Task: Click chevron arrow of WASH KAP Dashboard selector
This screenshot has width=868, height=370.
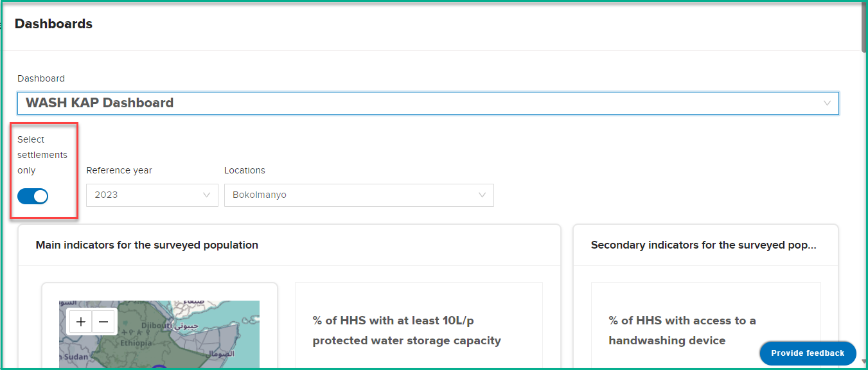Action: pos(827,103)
